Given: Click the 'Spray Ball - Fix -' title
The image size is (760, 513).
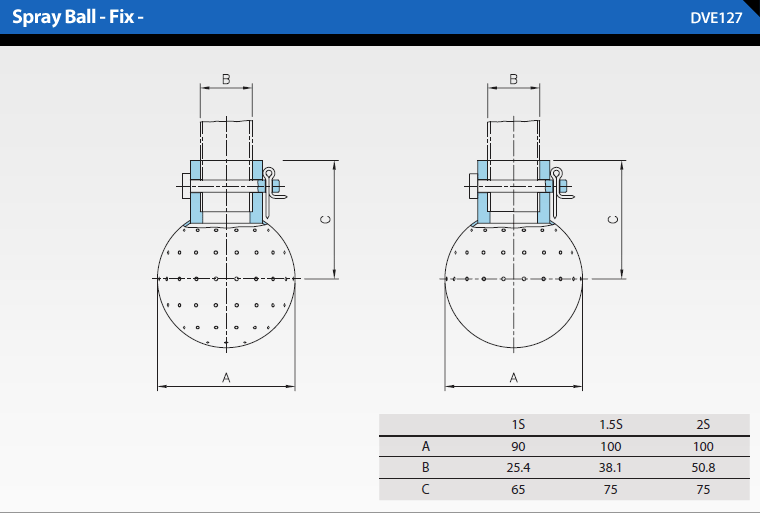Looking at the screenshot, I should 78,17.
